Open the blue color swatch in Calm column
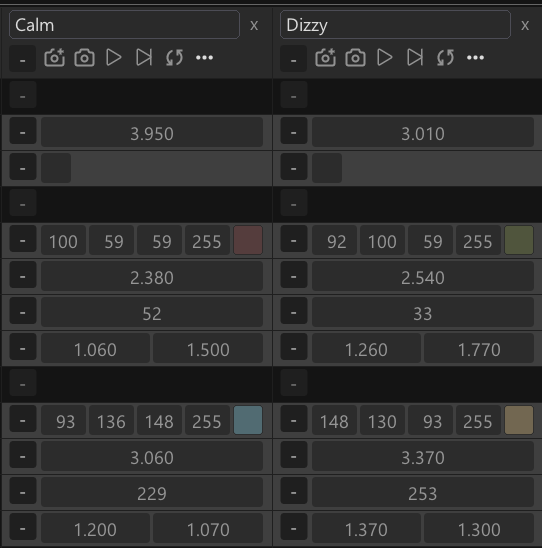542x548 pixels. pos(248,420)
